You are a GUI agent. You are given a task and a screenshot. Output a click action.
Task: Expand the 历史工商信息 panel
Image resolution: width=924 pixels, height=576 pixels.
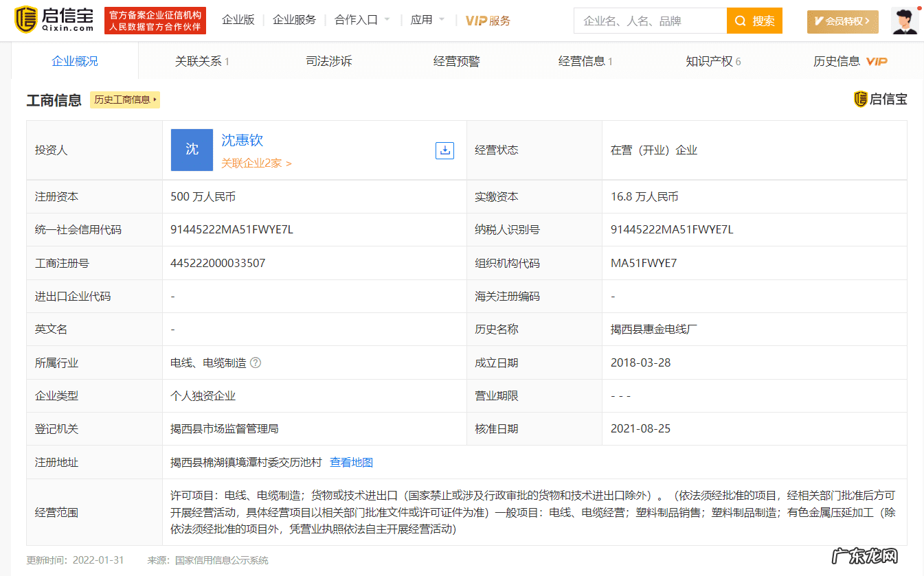tap(125, 100)
